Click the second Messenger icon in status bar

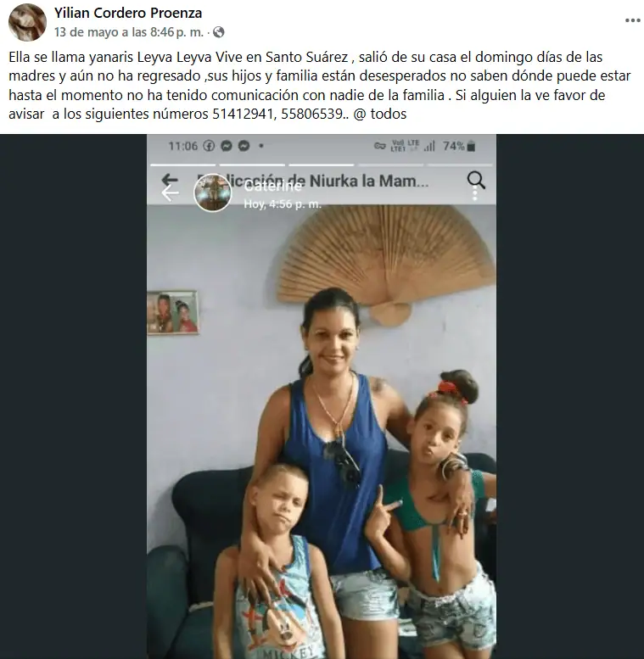click(x=244, y=146)
